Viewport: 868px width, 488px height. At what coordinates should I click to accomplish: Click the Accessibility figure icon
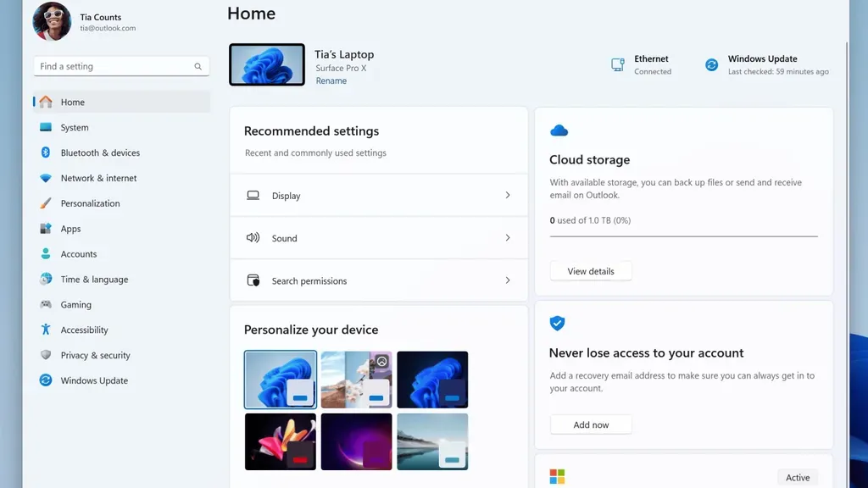click(x=46, y=330)
